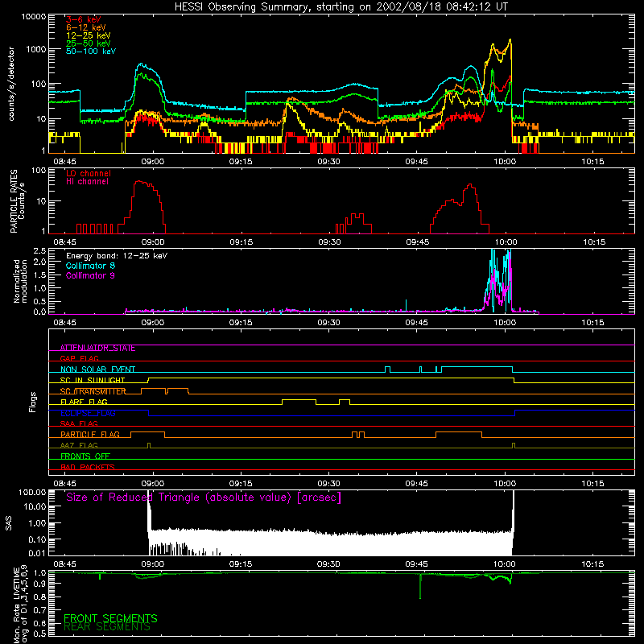Select the 12-25 keV legend label
Image resolution: width=644 pixels, height=644 pixels.
point(88,35)
